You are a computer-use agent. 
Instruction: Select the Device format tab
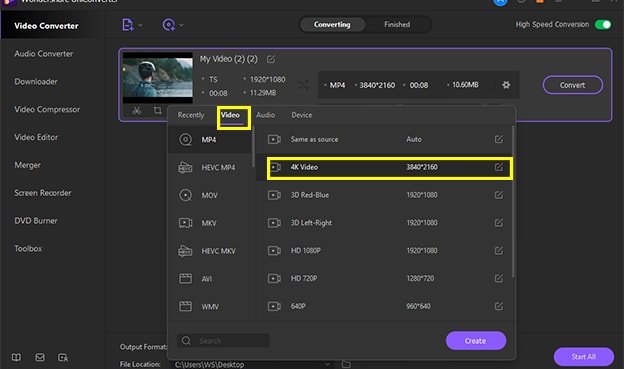pos(302,115)
